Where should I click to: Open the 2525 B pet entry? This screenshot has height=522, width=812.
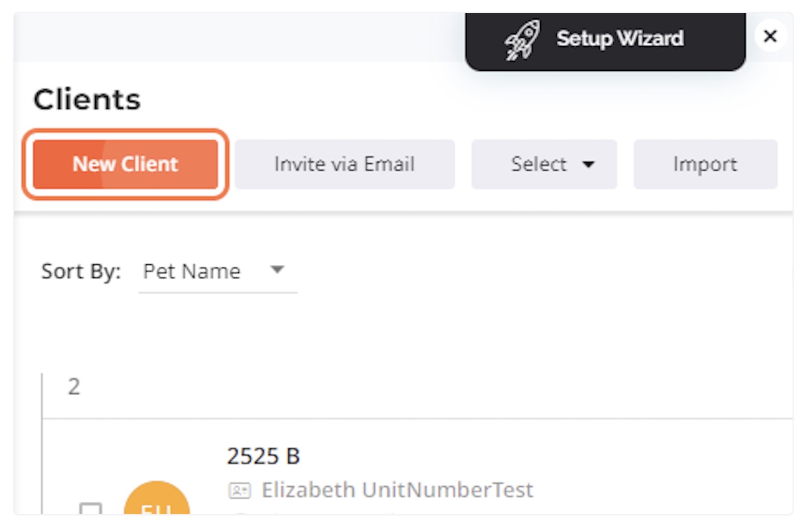pos(264,456)
